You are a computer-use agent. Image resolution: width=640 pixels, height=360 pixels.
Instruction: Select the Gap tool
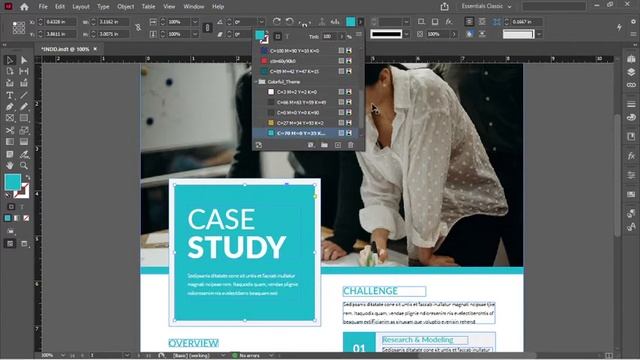pos(24,71)
